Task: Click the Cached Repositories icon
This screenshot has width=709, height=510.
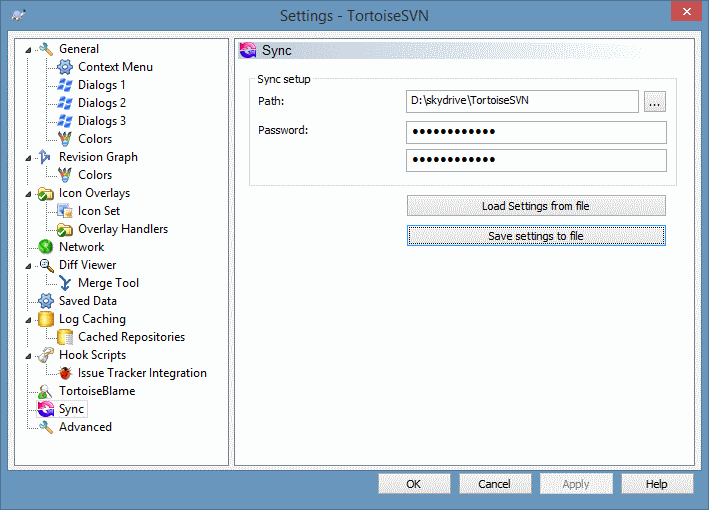Action: 65,337
